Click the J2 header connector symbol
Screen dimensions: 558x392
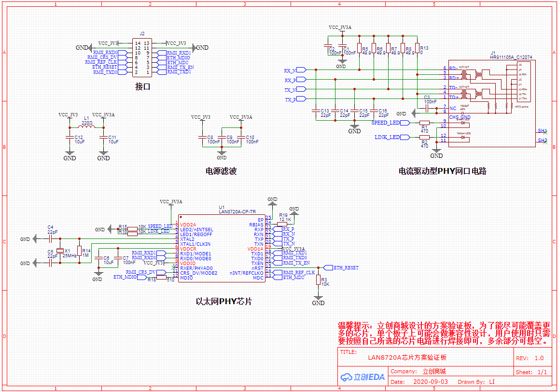(x=142, y=57)
